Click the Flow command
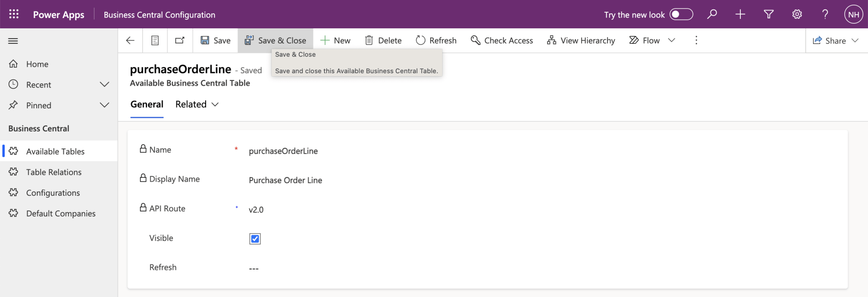Image resolution: width=868 pixels, height=297 pixels. pyautogui.click(x=644, y=41)
